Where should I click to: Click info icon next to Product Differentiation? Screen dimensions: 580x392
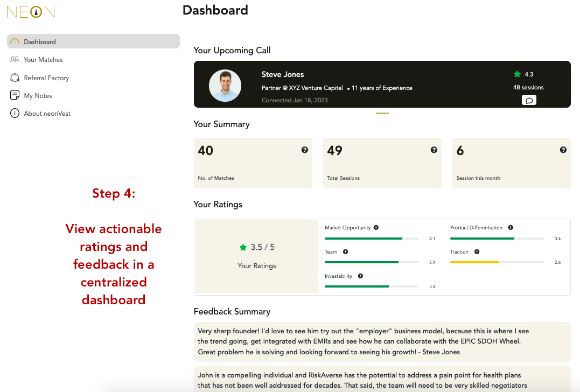[511, 227]
